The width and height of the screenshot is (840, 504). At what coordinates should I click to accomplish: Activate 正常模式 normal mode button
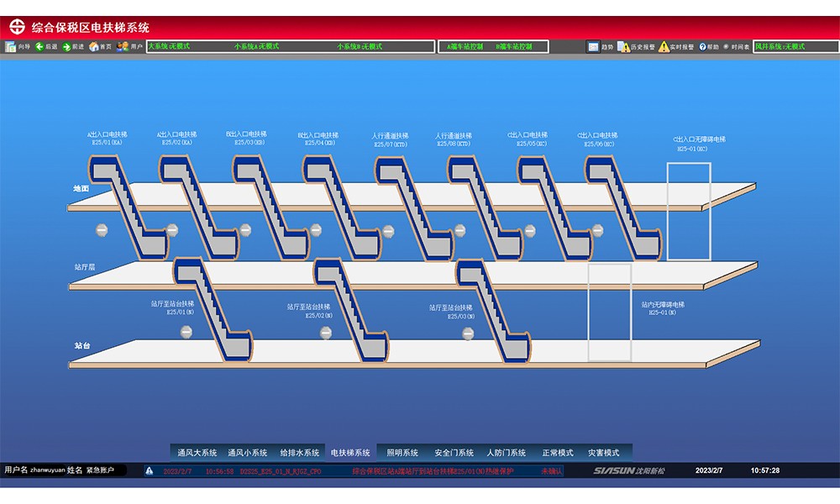557,453
